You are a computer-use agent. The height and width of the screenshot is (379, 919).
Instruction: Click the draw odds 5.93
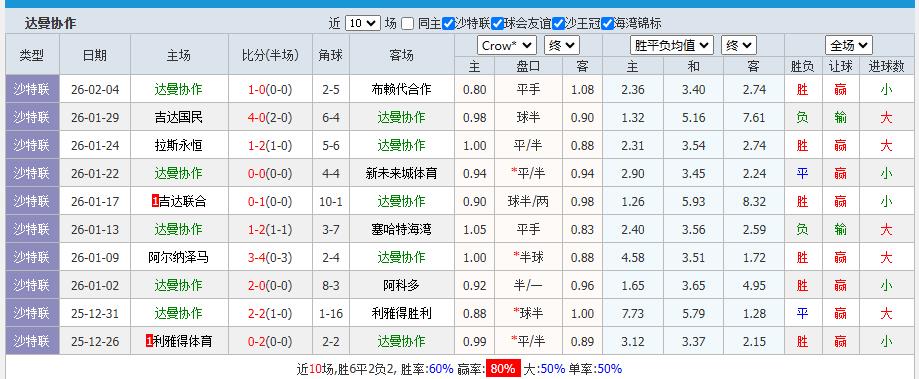pyautogui.click(x=693, y=202)
